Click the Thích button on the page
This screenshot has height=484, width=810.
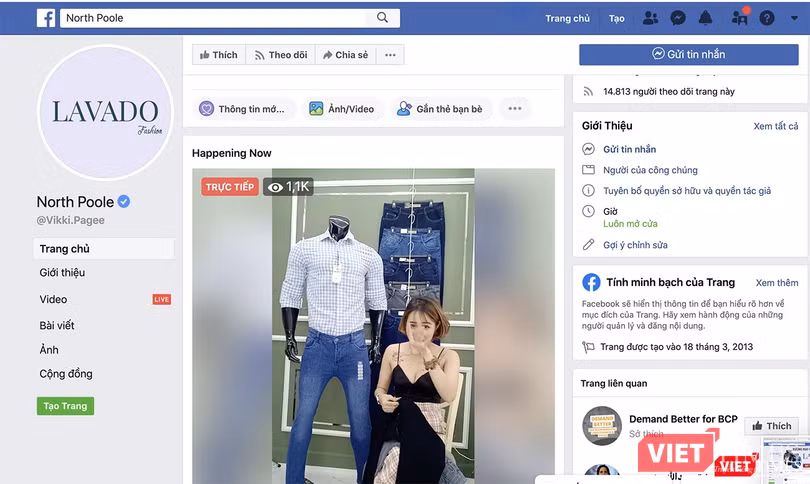point(219,55)
